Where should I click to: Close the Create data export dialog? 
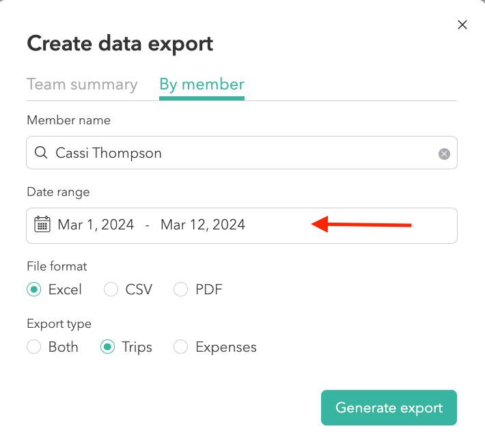462,25
